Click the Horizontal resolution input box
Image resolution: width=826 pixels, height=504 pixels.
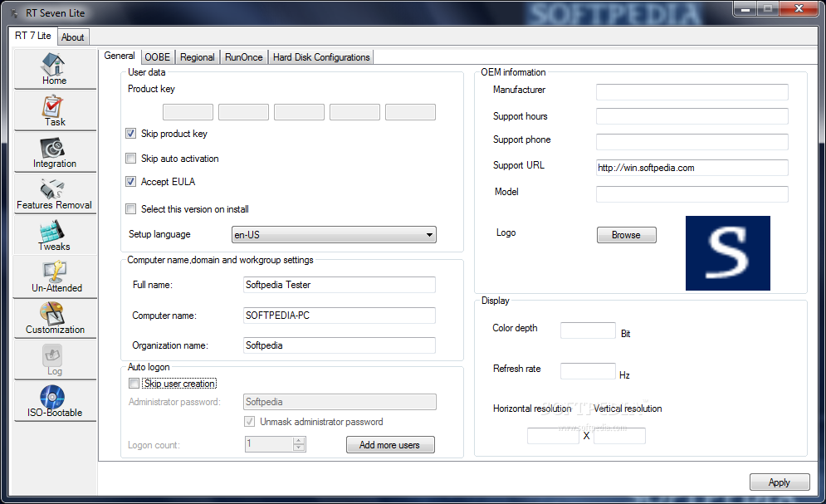coord(553,436)
